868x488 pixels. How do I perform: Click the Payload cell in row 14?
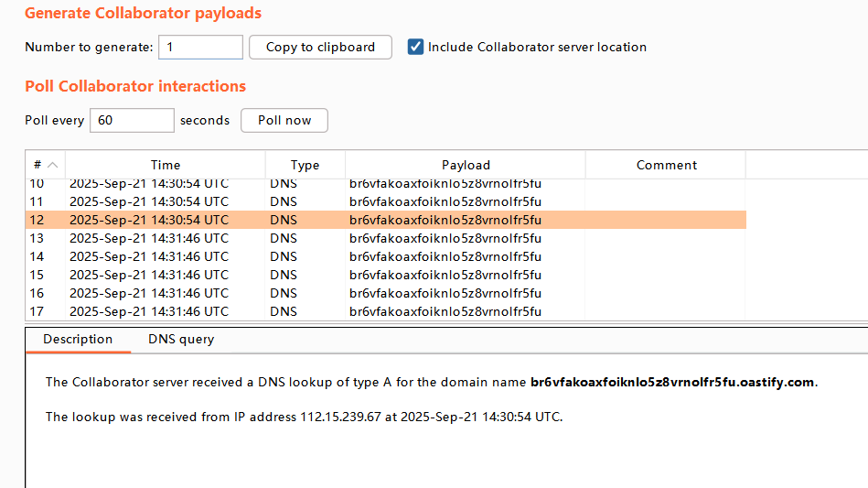point(445,256)
